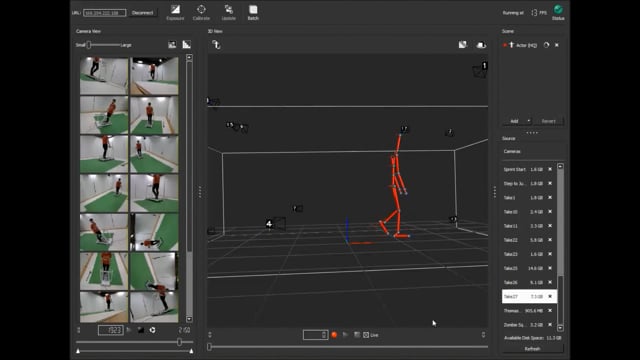
Task: Click the camera thumbnails scroll up arrow
Action: (189, 58)
